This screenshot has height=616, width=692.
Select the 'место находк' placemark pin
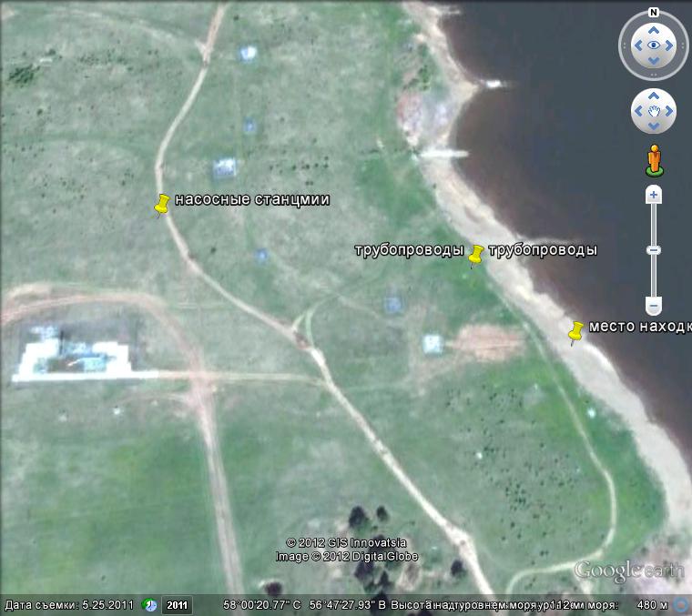pyautogui.click(x=575, y=333)
